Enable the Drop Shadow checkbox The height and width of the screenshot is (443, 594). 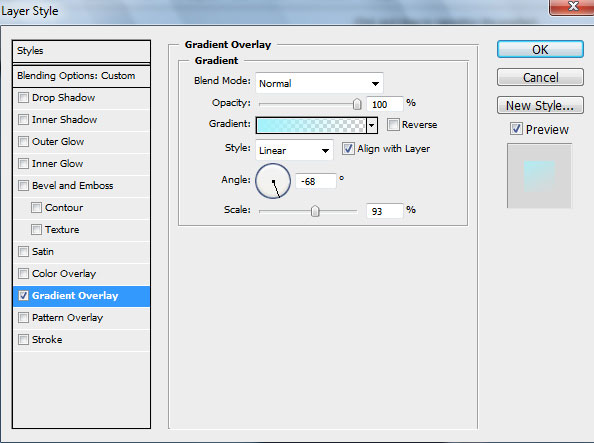click(23, 98)
